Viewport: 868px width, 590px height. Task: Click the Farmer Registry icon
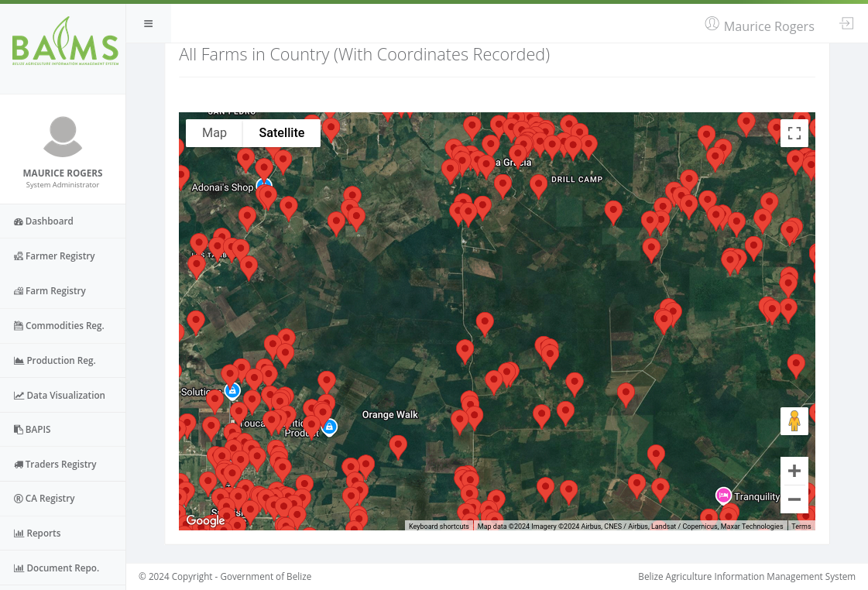(19, 256)
